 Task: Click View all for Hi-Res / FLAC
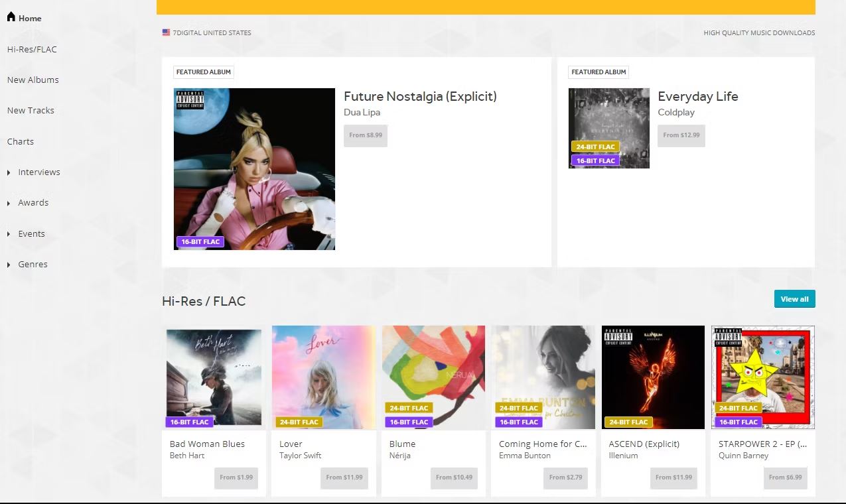coord(794,299)
